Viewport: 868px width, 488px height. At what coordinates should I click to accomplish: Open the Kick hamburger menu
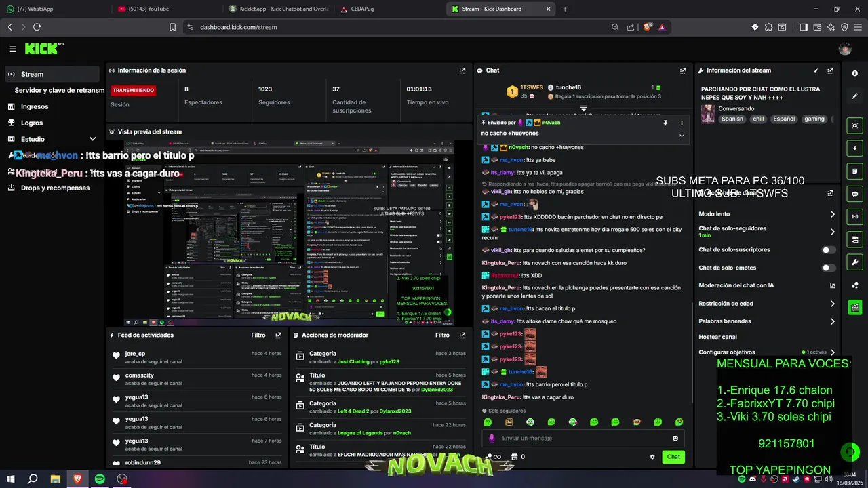point(13,49)
